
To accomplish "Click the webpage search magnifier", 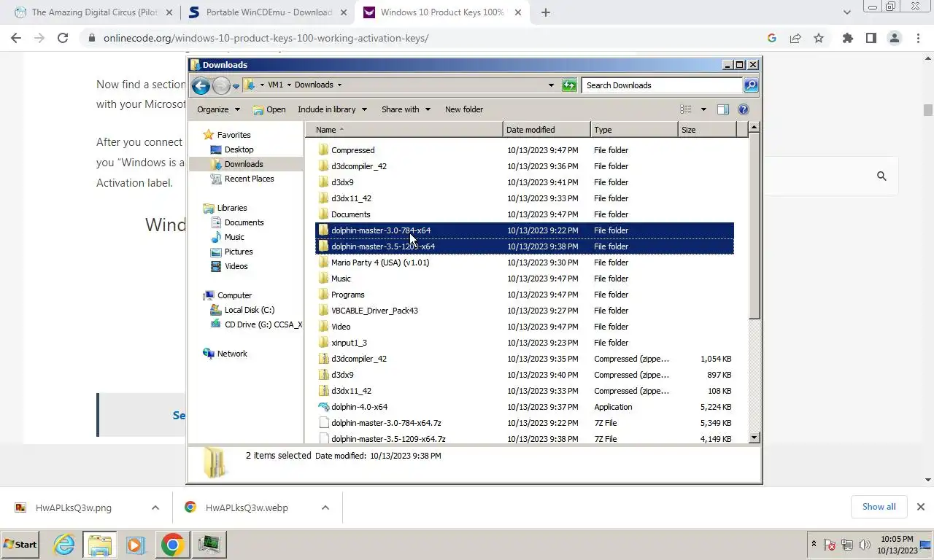I will 881,176.
